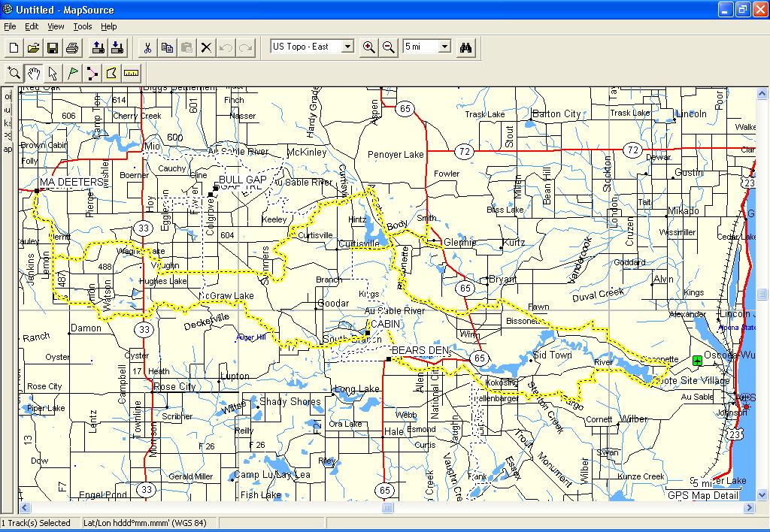770x532 pixels.
Task: Select the Waypoint flag tool
Action: (x=72, y=73)
